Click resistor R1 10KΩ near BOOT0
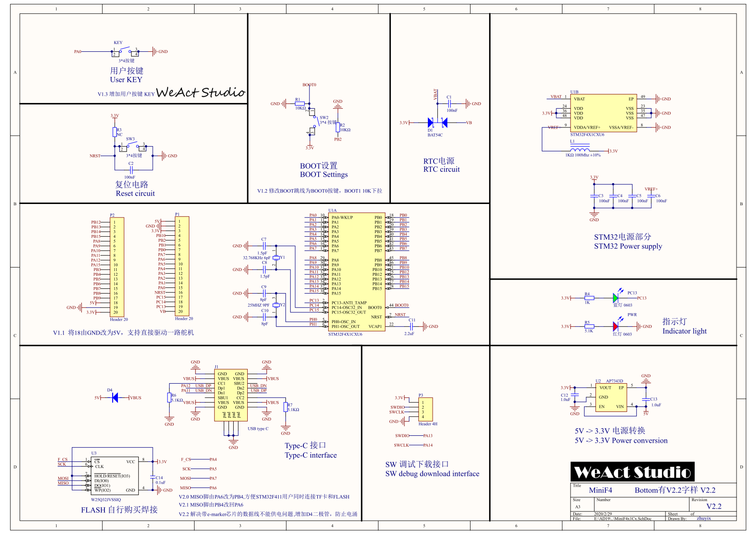 tap(299, 104)
